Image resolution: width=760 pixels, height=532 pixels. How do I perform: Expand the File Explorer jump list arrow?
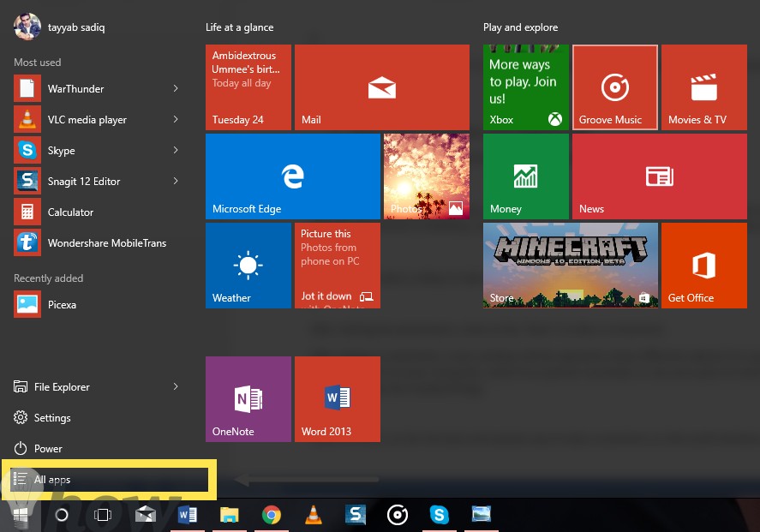pos(176,386)
